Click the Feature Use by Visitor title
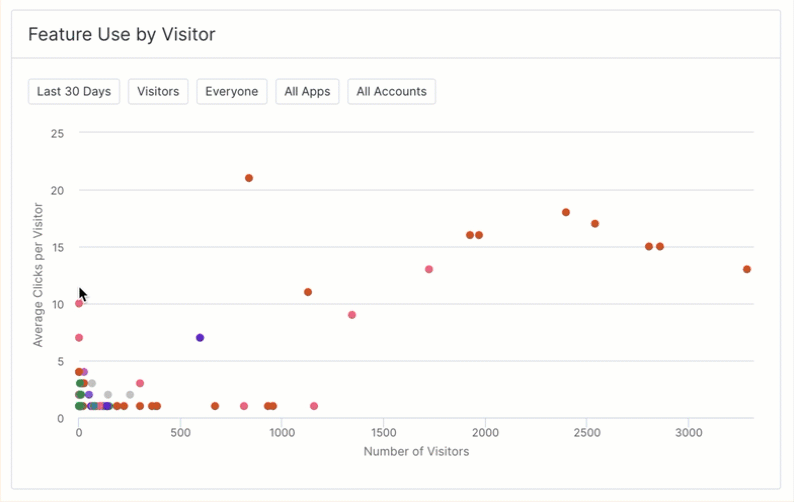Viewport: 794px width, 502px height. click(122, 35)
